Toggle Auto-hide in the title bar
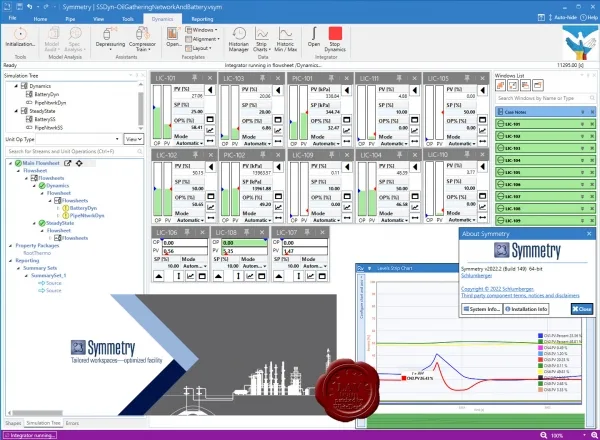 pyautogui.click(x=562, y=17)
